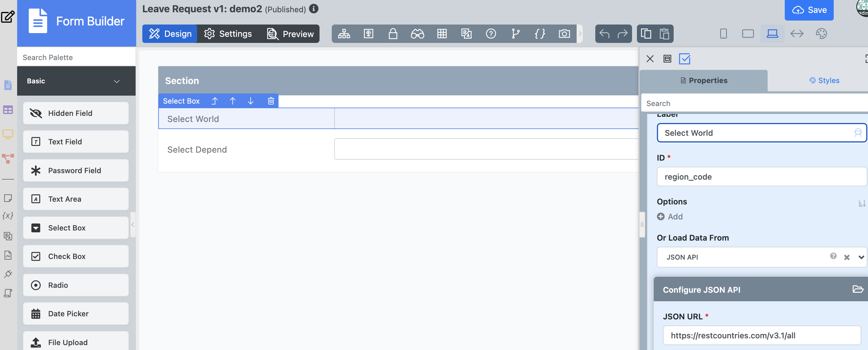Open the process flow icon in left sidebar

(x=8, y=158)
